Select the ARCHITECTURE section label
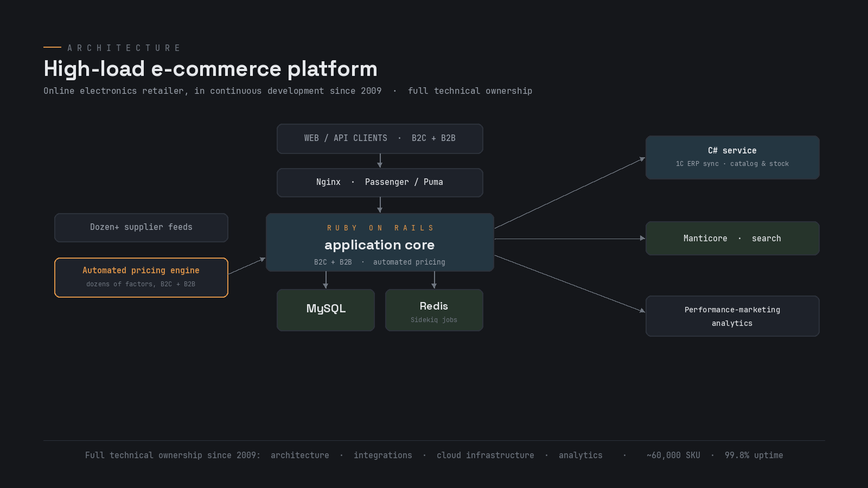 124,48
